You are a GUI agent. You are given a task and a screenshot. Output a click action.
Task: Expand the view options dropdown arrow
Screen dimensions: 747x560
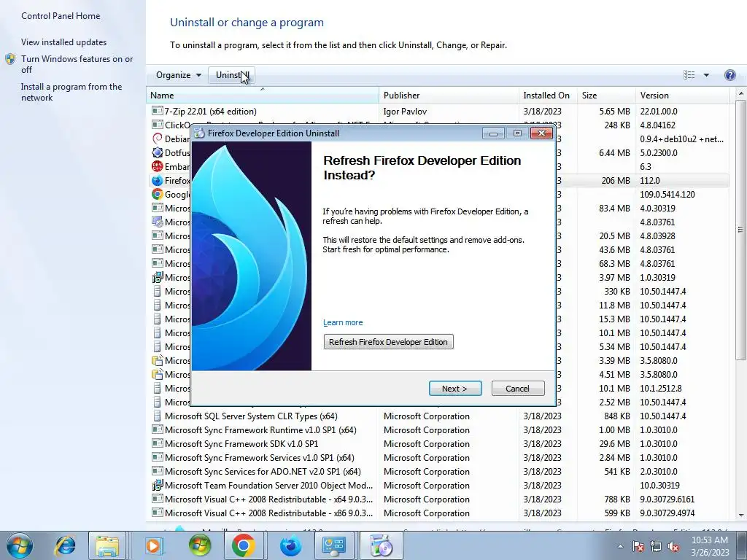706,75
